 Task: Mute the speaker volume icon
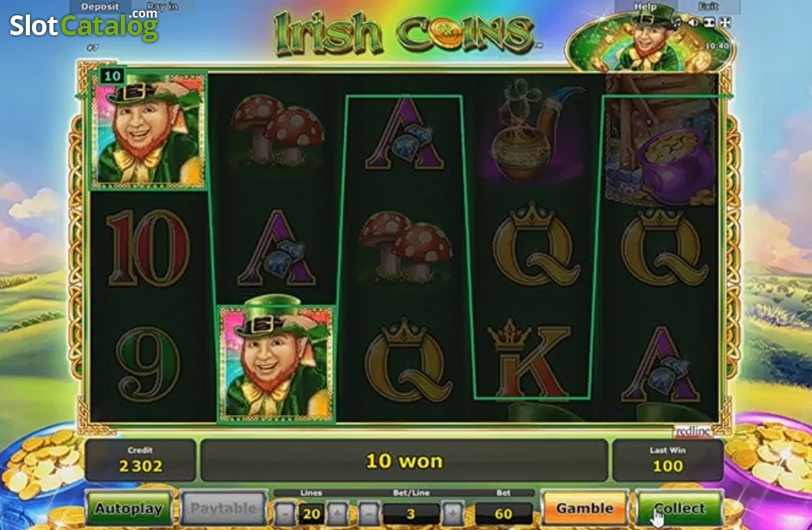[694, 22]
